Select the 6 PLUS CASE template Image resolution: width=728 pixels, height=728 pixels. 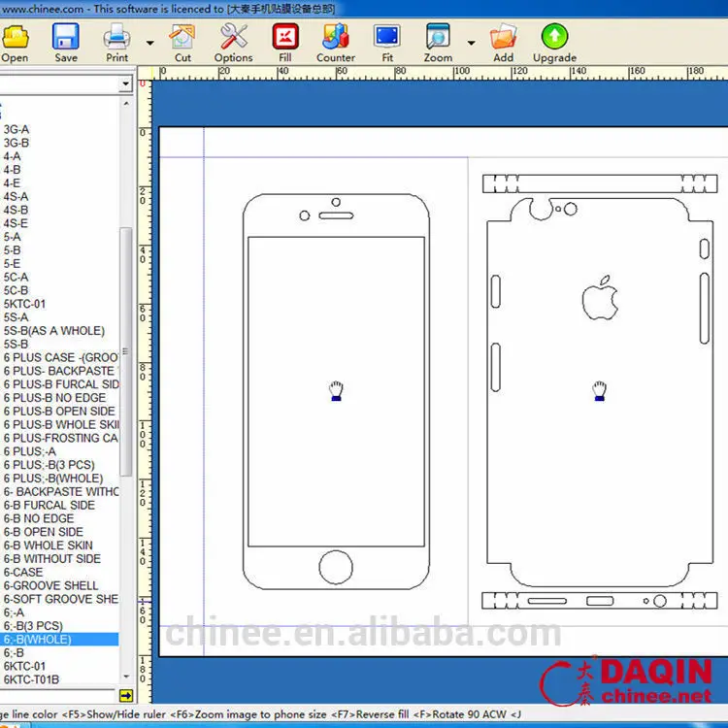[58, 357]
